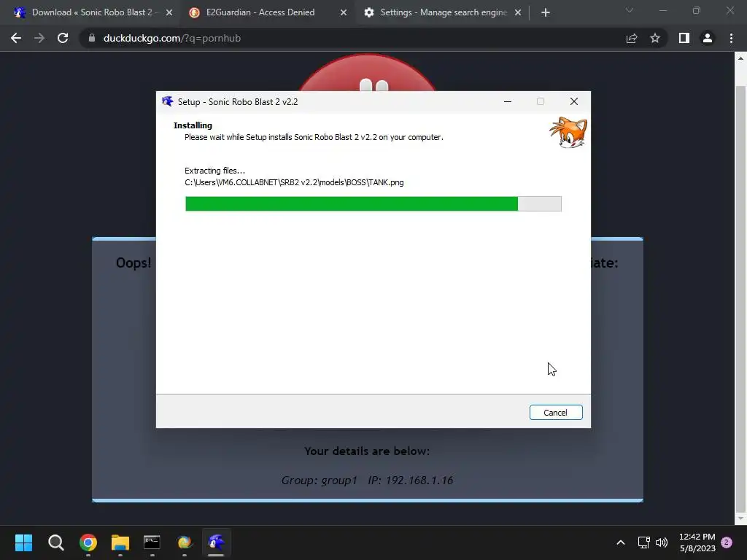Close the Settings tab
The height and width of the screenshot is (560, 747).
click(518, 12)
